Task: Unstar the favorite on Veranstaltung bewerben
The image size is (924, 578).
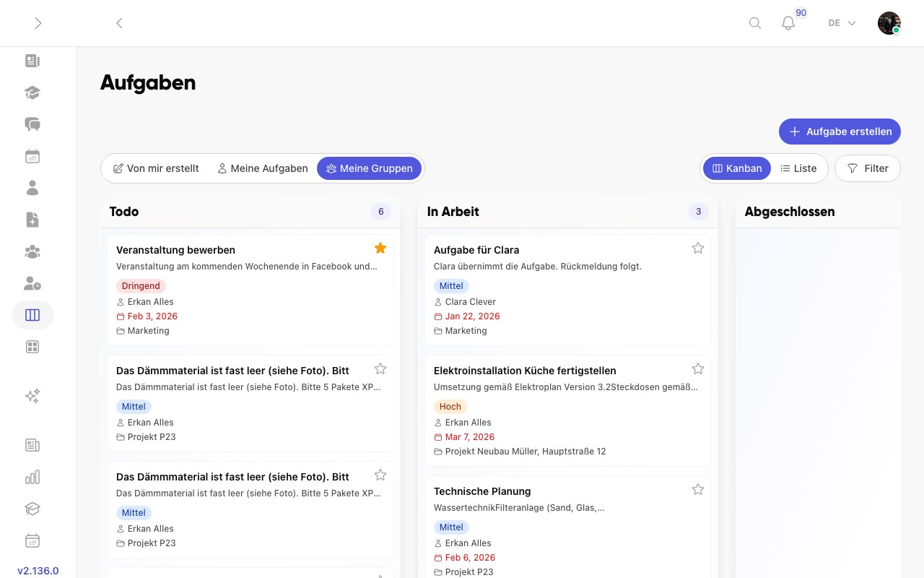Action: click(380, 248)
